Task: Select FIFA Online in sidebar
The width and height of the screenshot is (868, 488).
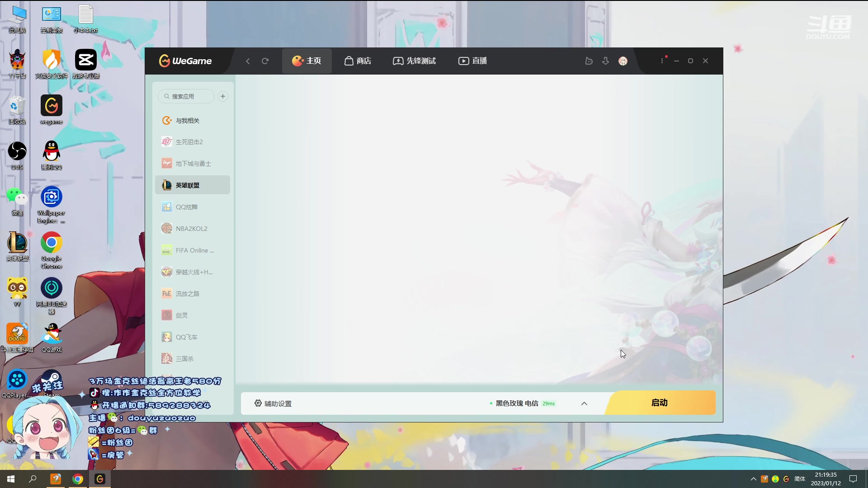Action: (193, 250)
